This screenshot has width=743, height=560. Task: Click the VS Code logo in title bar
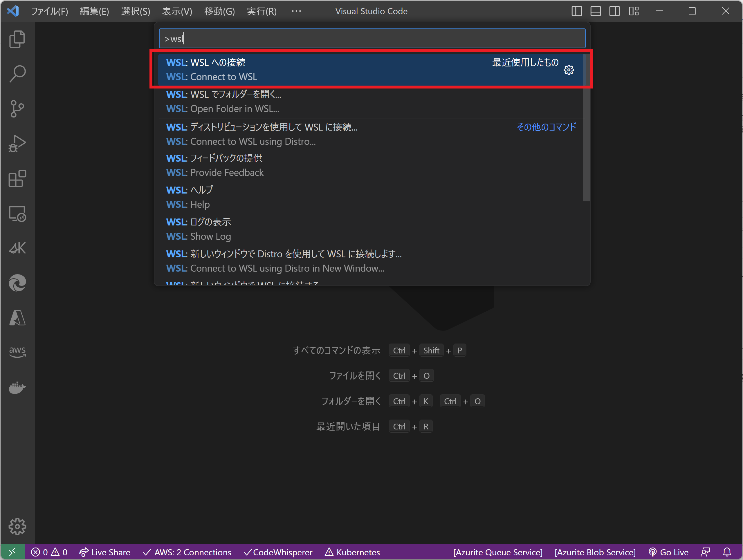(x=13, y=11)
